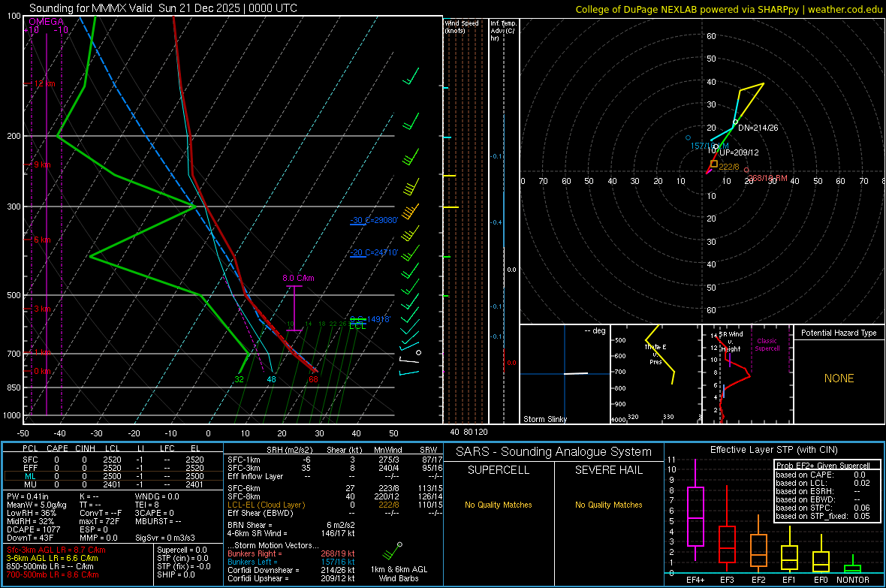
Task: Click the Corfidi Downshear = 214/26 kt line
Action: point(291,570)
